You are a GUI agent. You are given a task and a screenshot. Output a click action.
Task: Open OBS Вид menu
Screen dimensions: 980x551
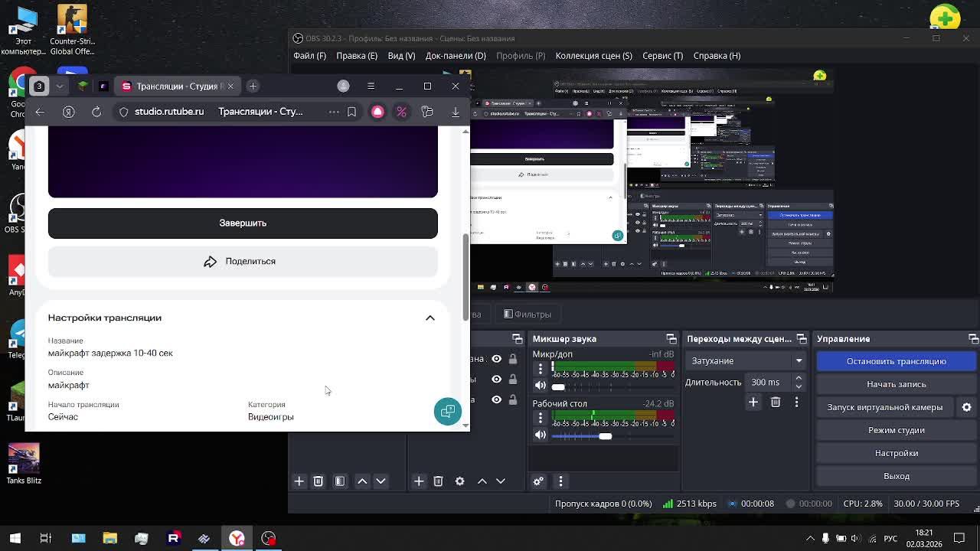[401, 56]
